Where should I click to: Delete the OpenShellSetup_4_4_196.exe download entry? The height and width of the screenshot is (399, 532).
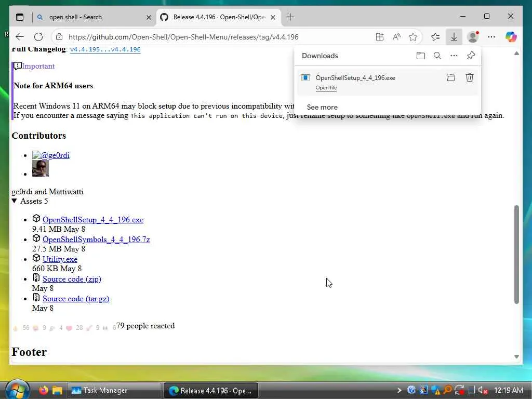(469, 78)
